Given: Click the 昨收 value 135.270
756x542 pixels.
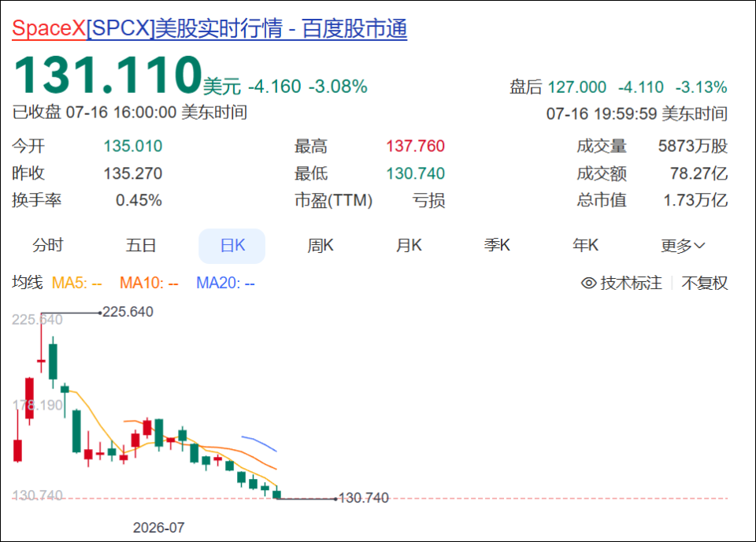Looking at the screenshot, I should point(133,173).
